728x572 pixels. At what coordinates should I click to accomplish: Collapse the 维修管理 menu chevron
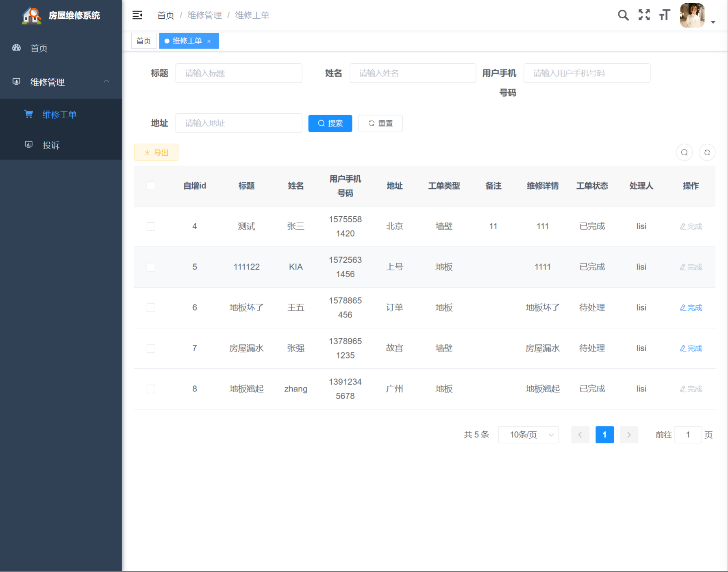pos(106,81)
